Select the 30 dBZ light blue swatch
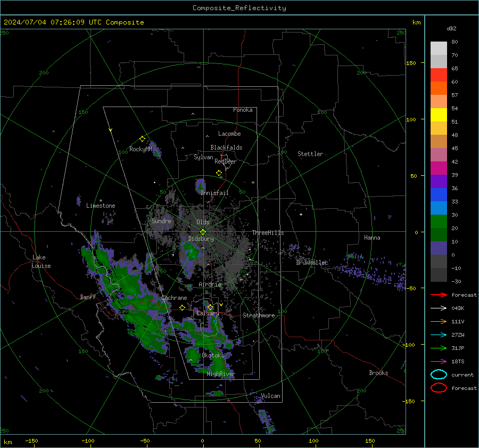 [439, 208]
